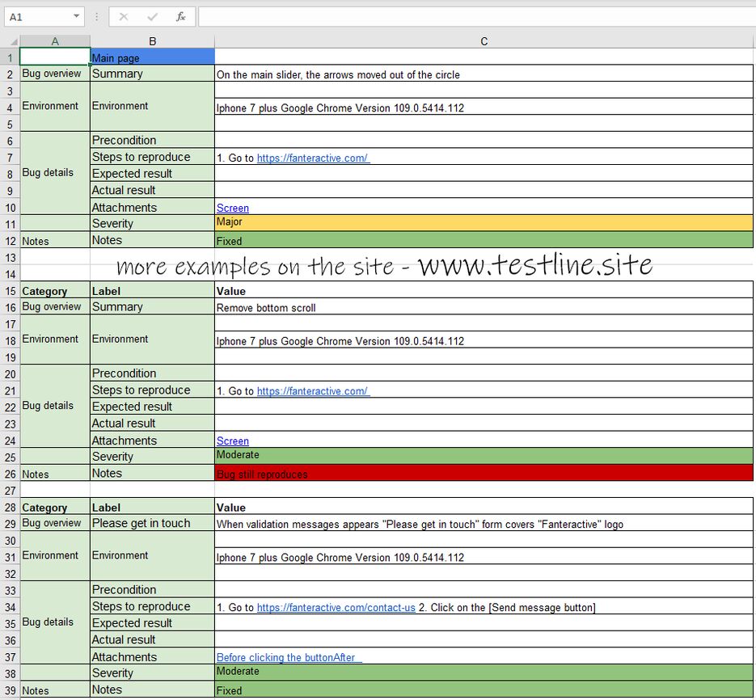Select the yellow Major severity cell

(x=485, y=223)
